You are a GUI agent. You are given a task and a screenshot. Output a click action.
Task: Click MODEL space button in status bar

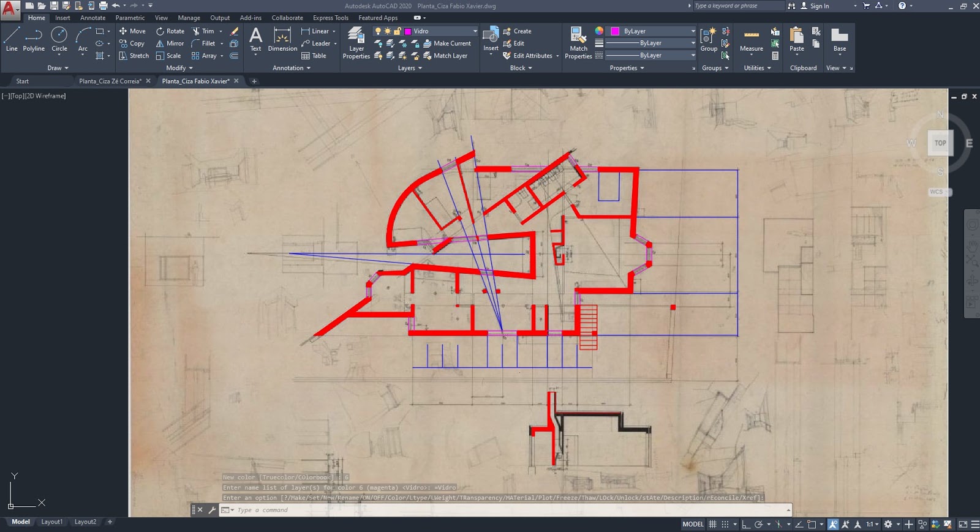[693, 524]
